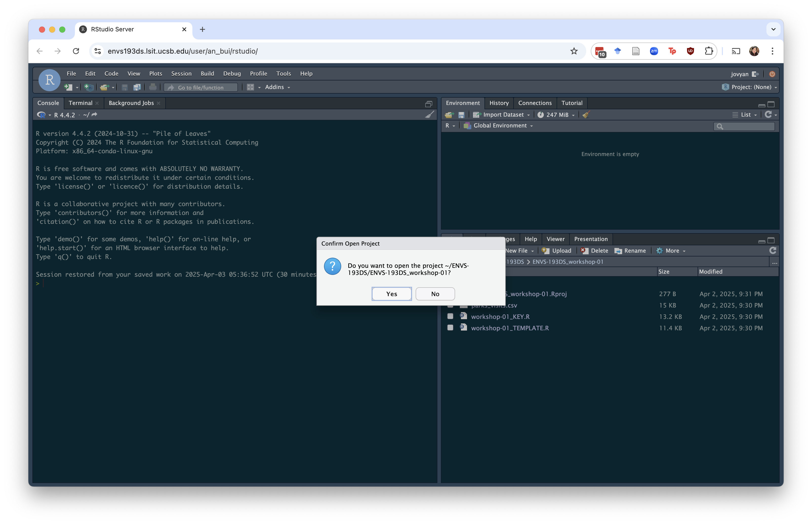Check the box for workshop-01_KEY.R
The width and height of the screenshot is (812, 524).
(x=450, y=316)
